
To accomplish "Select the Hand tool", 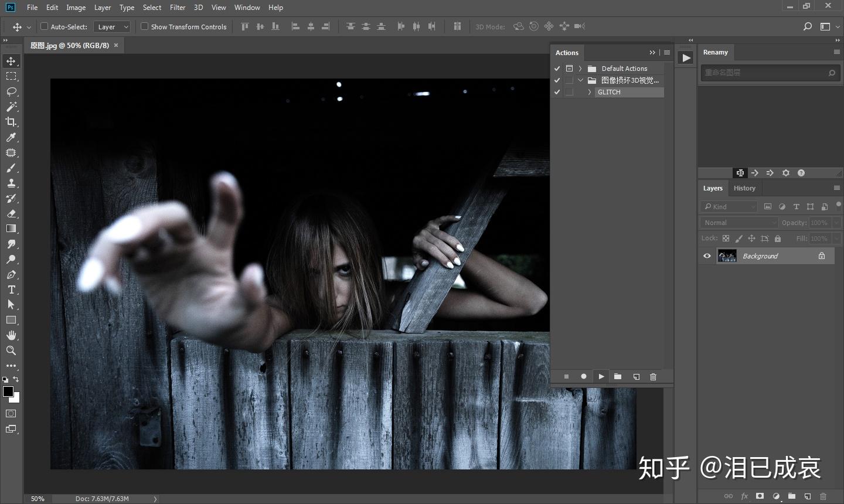I will pyautogui.click(x=11, y=335).
